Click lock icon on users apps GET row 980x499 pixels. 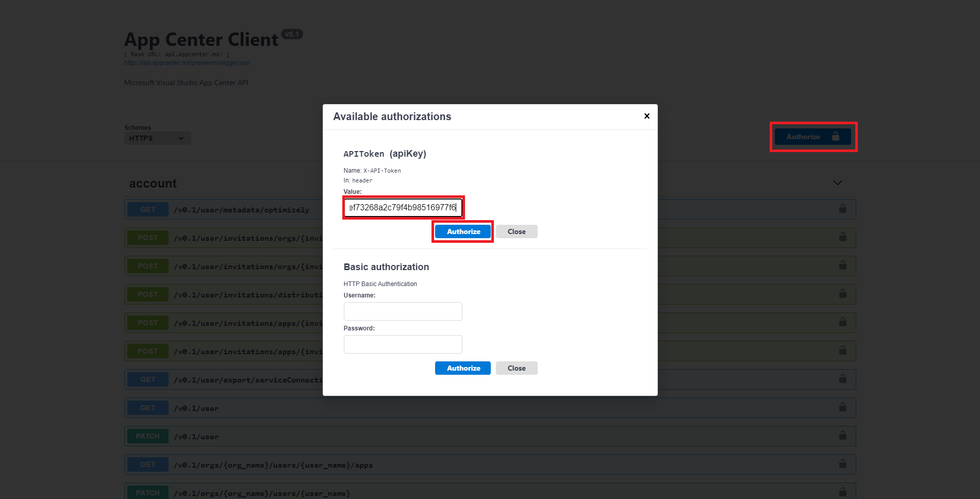click(842, 464)
